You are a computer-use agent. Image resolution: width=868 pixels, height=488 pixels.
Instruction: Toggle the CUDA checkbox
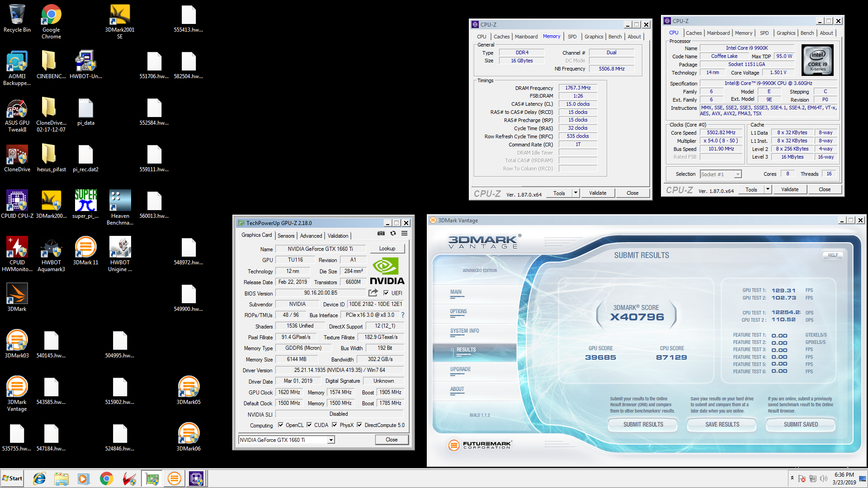[x=309, y=425]
